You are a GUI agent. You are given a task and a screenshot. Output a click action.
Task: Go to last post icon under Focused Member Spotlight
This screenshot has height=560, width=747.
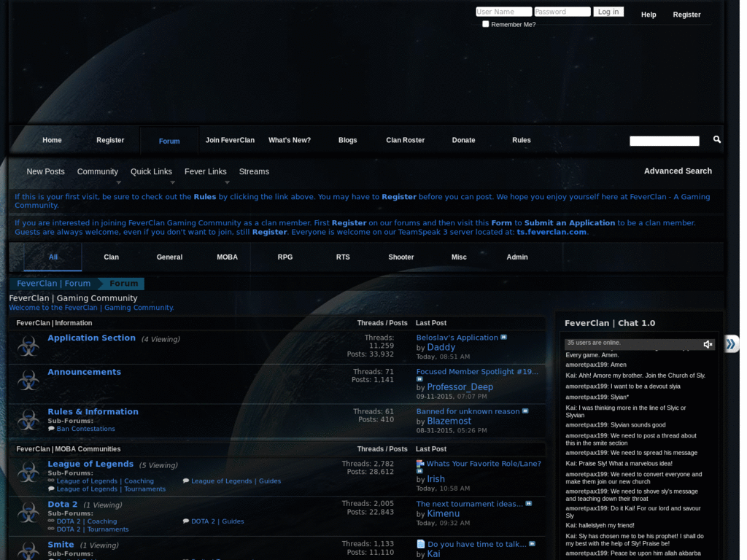(419, 379)
